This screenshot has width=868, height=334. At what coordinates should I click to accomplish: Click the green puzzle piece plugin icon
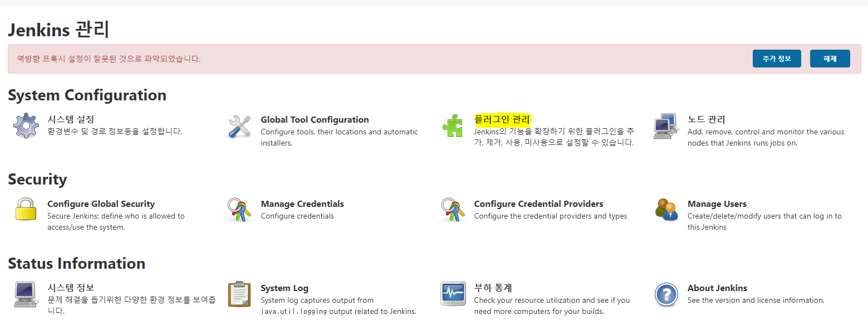point(452,126)
